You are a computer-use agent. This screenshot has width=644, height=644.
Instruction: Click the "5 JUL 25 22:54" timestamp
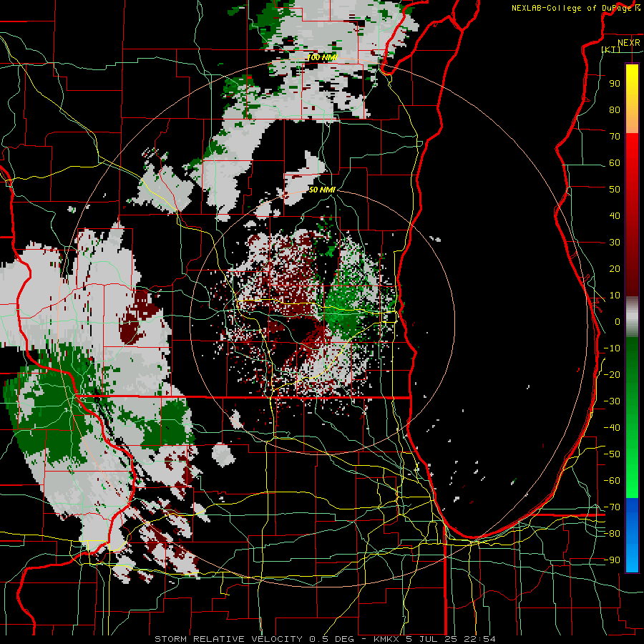click(x=451, y=639)
